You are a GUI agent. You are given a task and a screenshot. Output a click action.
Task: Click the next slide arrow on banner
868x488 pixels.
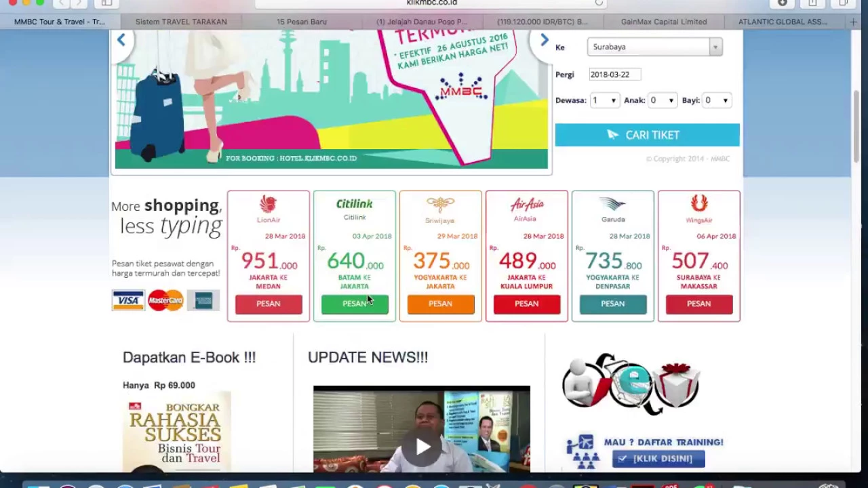(x=544, y=40)
